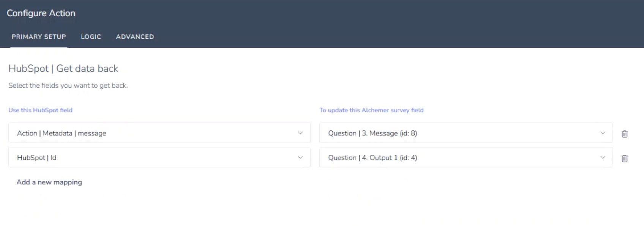
Task: Click the Use this HubSpot field label
Action: 40,110
